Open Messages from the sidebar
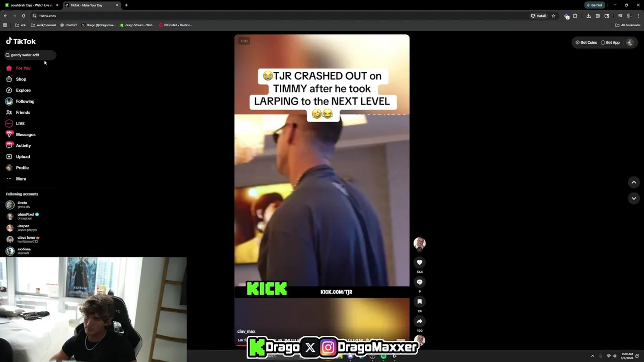 (21, 134)
